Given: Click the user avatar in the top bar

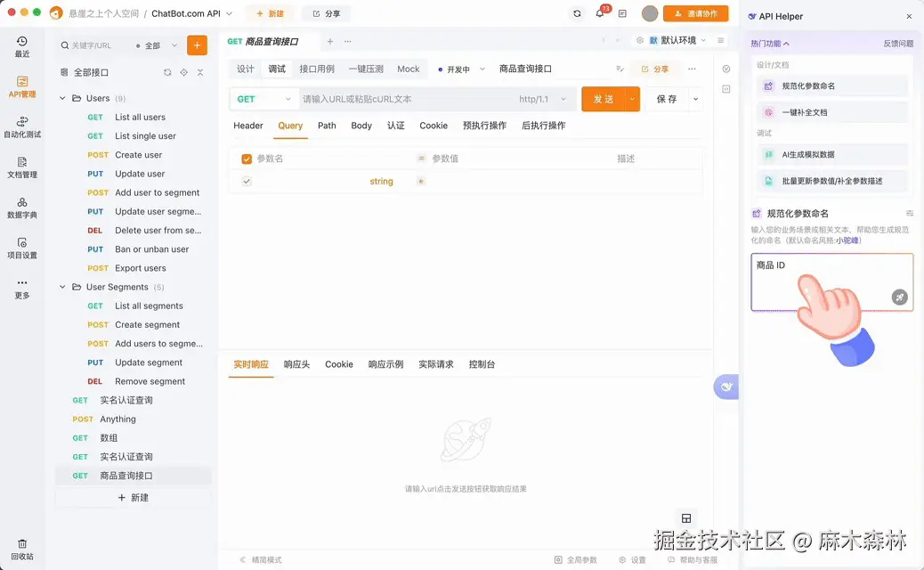Looking at the screenshot, I should [x=650, y=13].
